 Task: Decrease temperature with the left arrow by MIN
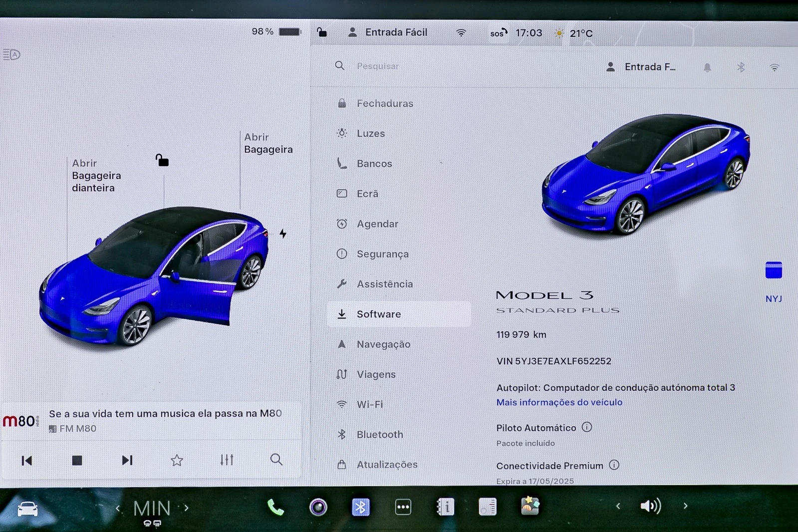click(118, 508)
